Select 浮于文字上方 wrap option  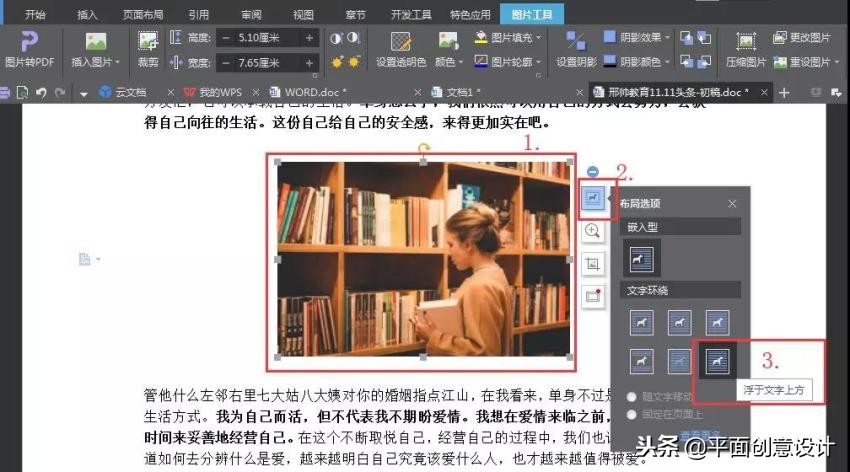click(x=717, y=361)
